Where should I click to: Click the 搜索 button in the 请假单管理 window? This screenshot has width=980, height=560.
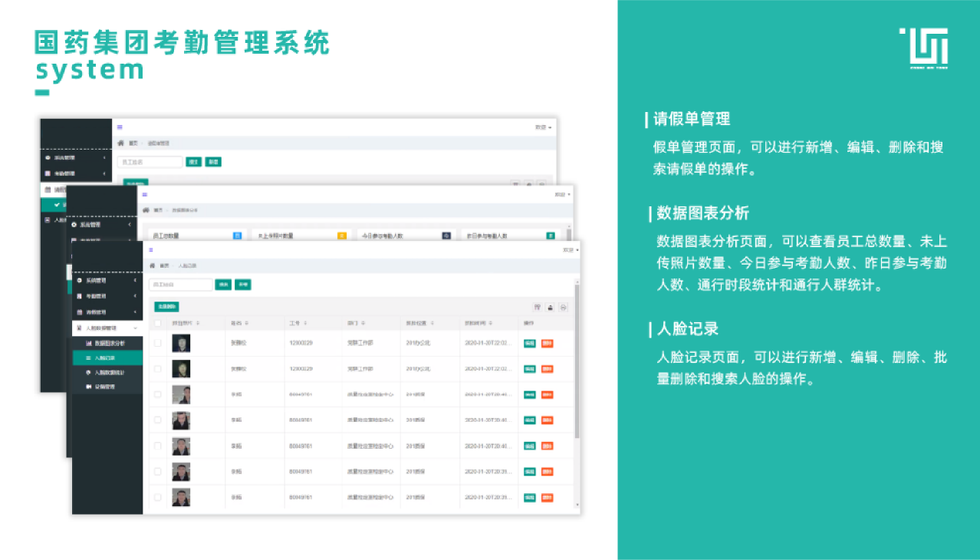[193, 162]
